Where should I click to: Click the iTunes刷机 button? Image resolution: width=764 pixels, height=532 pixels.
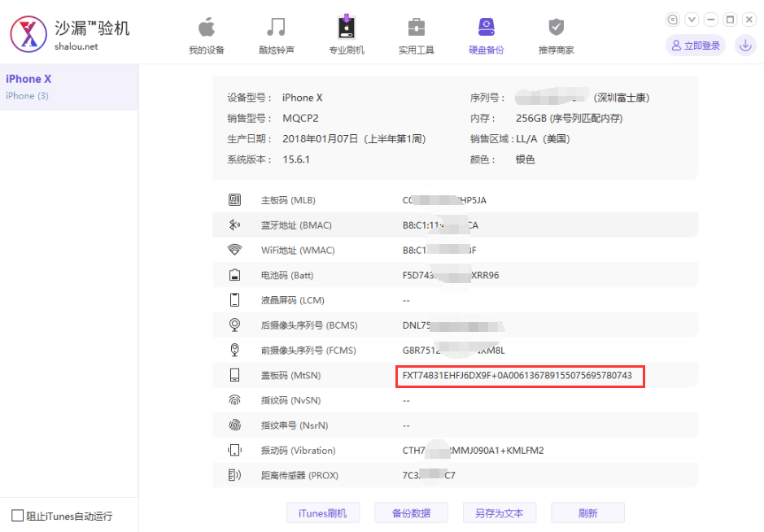point(322,513)
